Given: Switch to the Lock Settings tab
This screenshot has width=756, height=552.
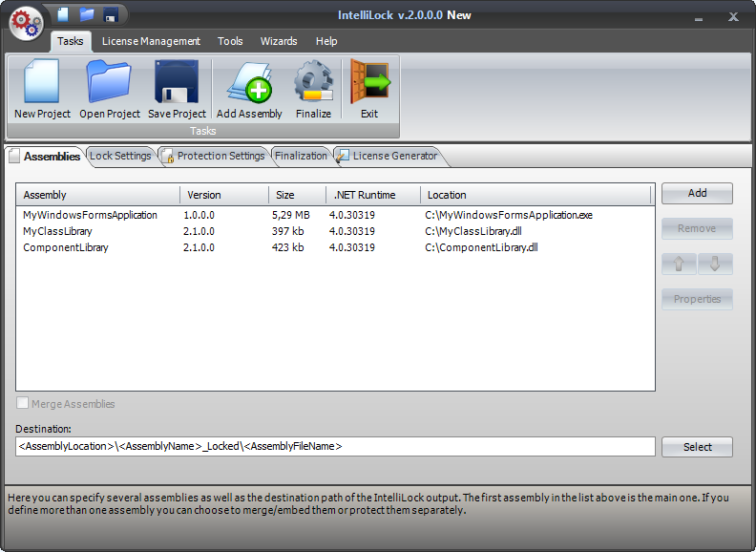Looking at the screenshot, I should (x=120, y=156).
